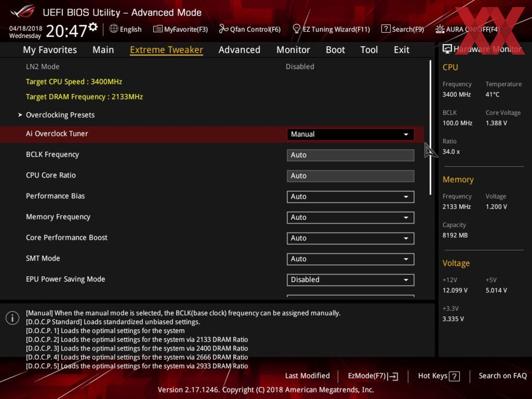Click the settings list scrollbar
The image size is (532, 399).
[x=430, y=128]
